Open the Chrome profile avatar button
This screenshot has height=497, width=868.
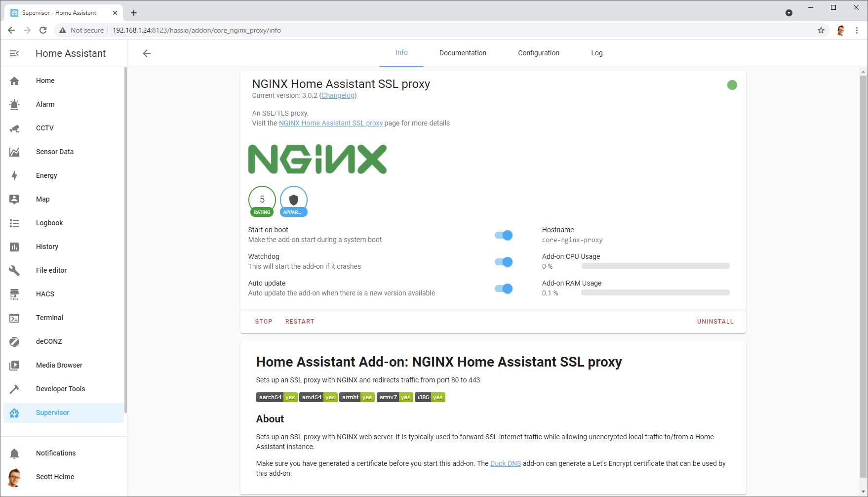841,30
